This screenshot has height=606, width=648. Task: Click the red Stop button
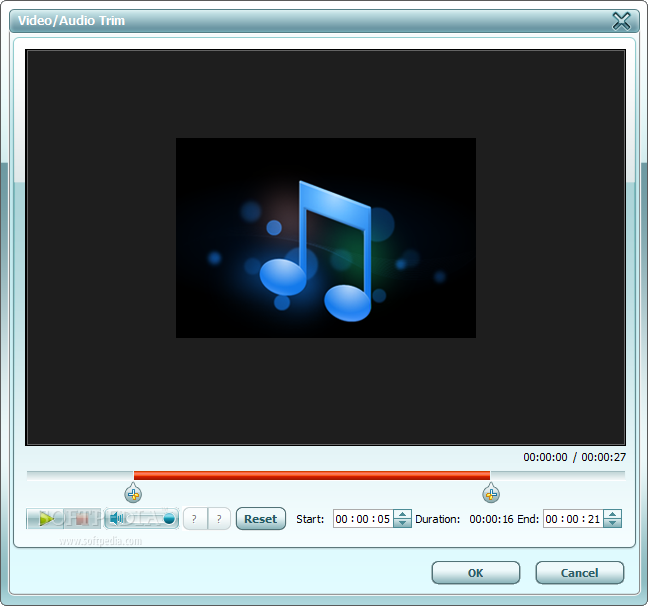(x=82, y=519)
